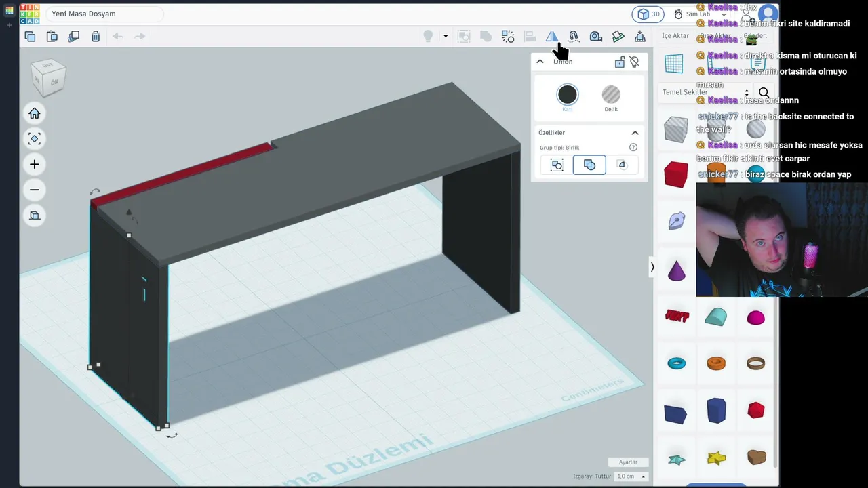868x488 pixels.
Task: Select the red 3D text shape
Action: click(x=677, y=316)
